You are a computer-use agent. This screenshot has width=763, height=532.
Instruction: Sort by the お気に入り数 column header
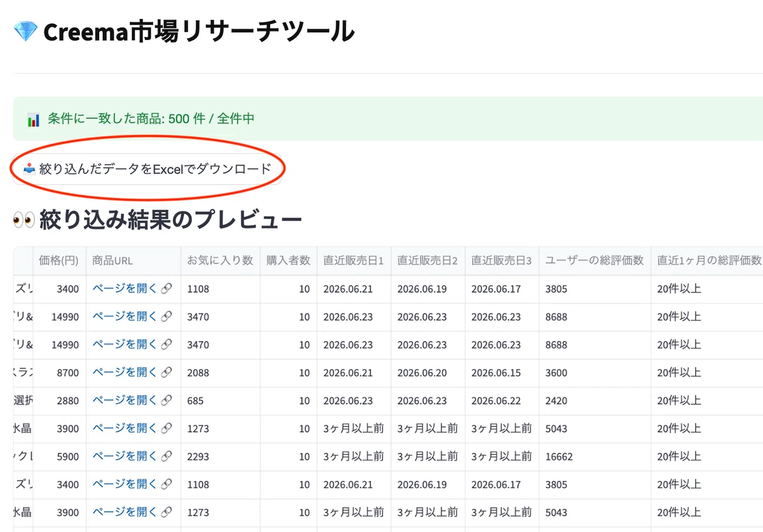click(x=220, y=261)
